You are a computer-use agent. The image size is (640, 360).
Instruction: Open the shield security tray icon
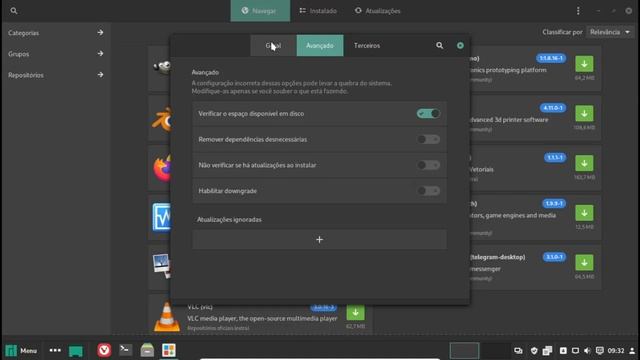point(534,351)
